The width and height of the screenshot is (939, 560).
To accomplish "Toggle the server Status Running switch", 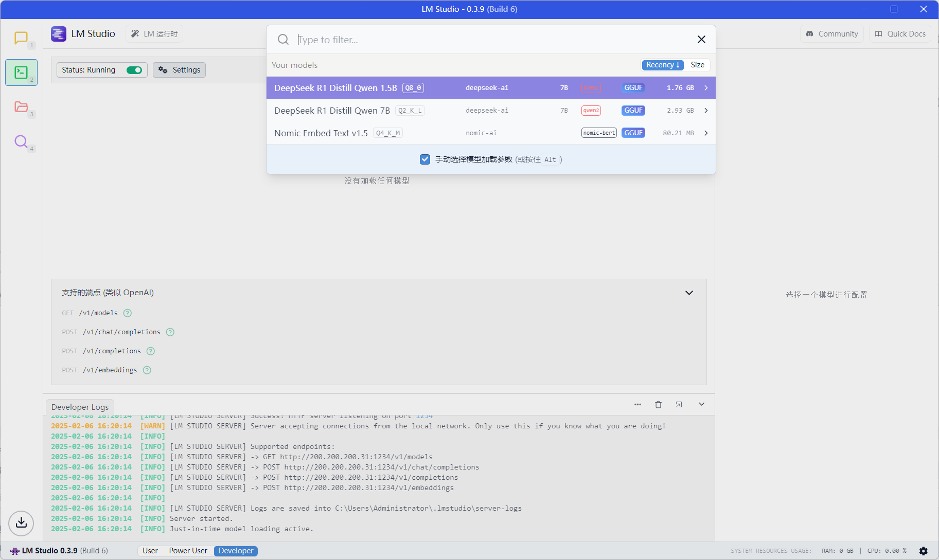I will [134, 70].
